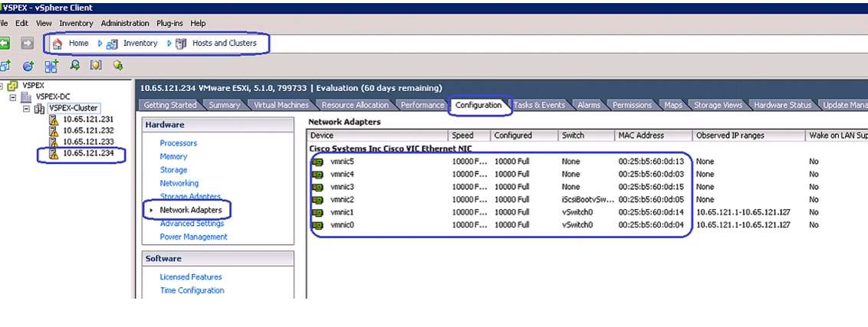Screen dimensions: 868x327
Task: Open the Plug-ins menu
Action: click(x=170, y=23)
